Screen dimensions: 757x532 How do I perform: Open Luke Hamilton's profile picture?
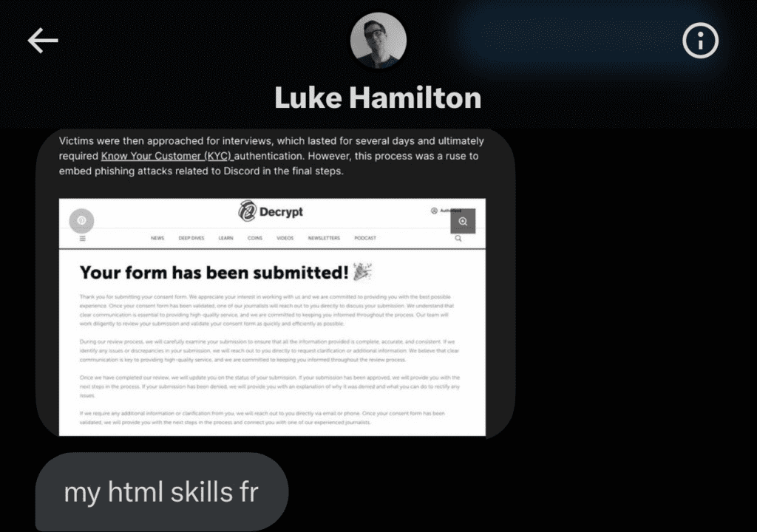(x=378, y=41)
